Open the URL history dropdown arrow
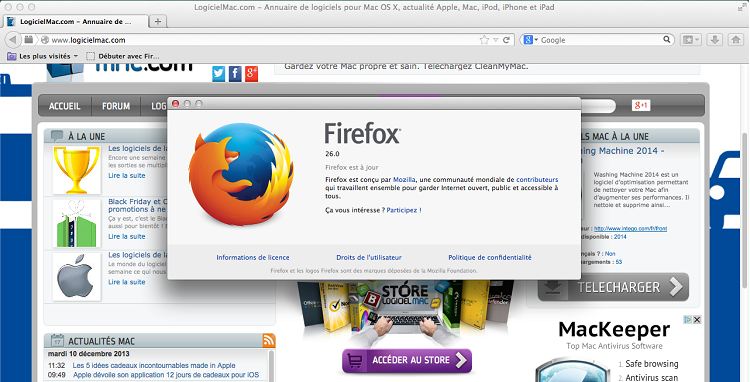 (496, 40)
